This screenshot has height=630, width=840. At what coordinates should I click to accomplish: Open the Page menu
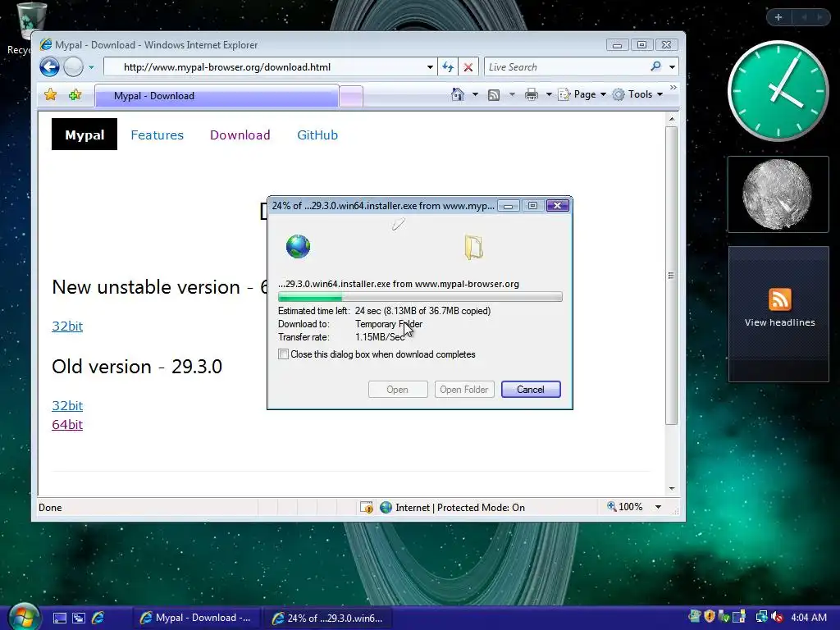[x=582, y=94]
